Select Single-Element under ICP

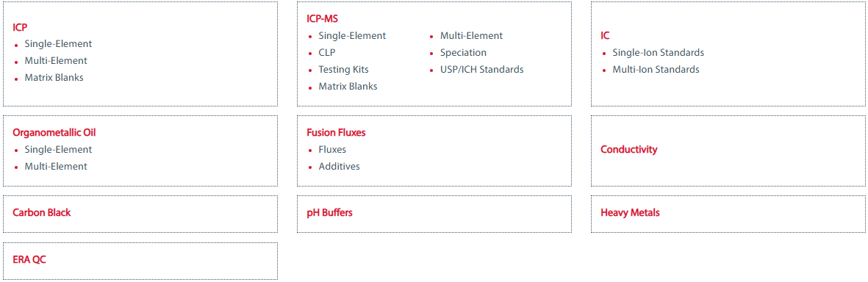58,43
